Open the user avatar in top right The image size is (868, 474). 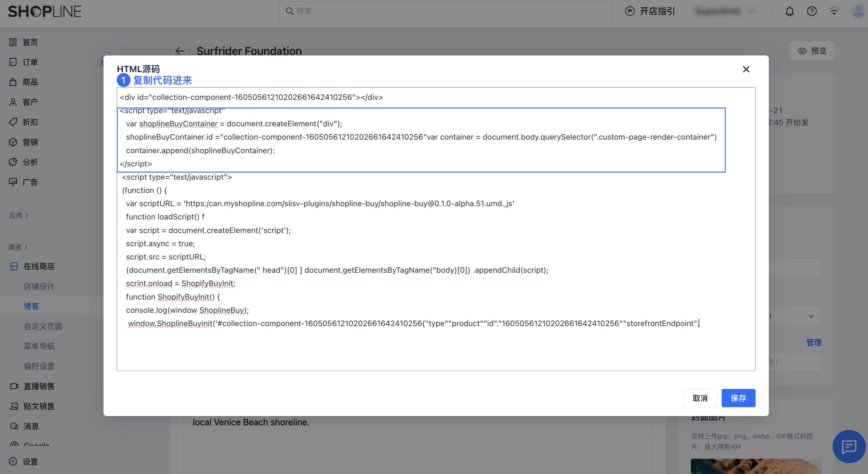(x=858, y=11)
